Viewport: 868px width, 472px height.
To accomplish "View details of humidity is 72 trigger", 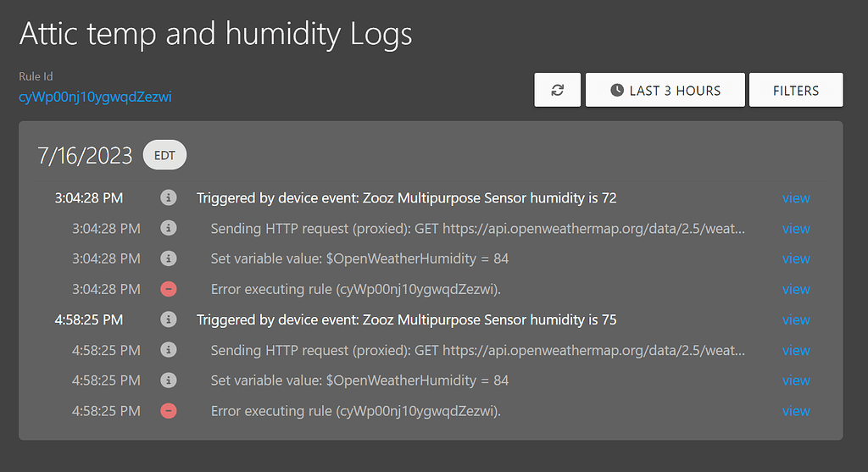I will point(795,198).
